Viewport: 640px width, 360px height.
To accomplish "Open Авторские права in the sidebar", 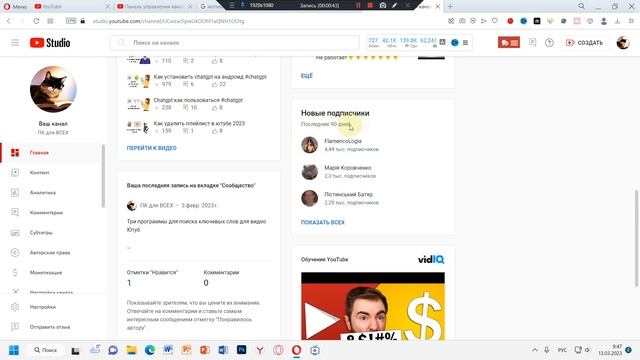I will click(x=51, y=253).
